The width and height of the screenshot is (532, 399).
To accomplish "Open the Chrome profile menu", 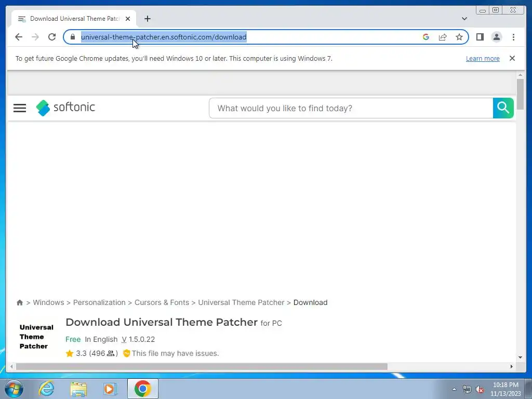I will (x=496, y=37).
